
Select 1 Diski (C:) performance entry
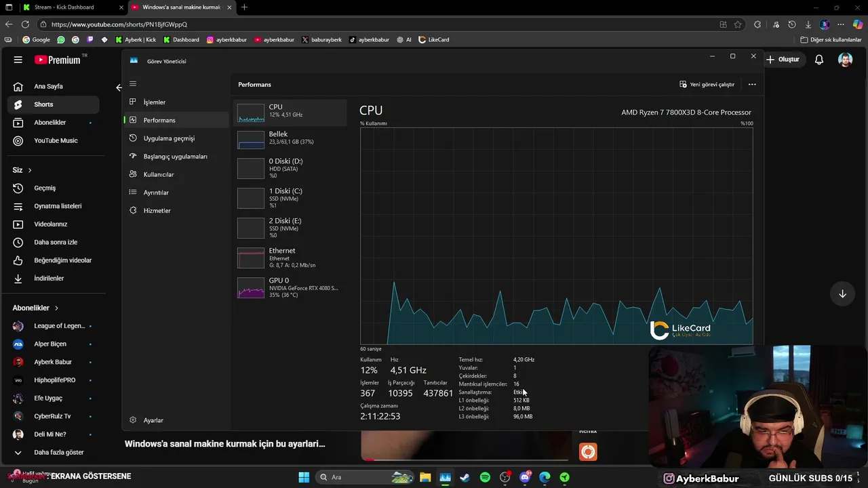[290, 198]
